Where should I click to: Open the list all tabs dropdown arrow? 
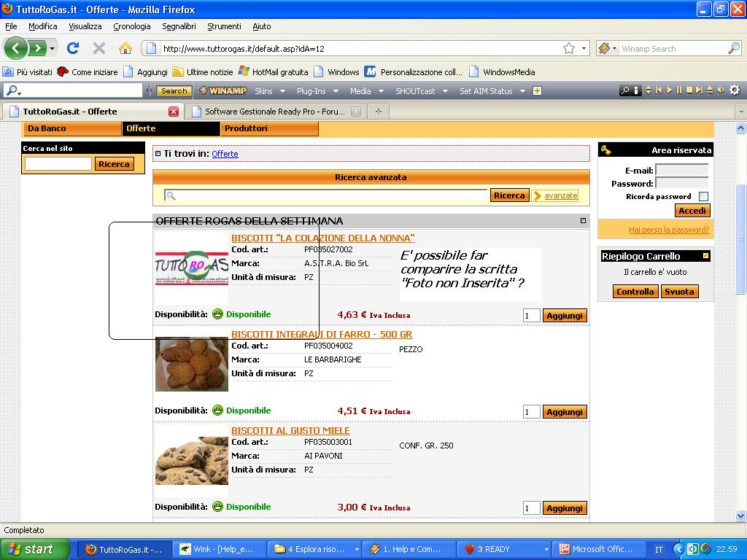(x=741, y=112)
